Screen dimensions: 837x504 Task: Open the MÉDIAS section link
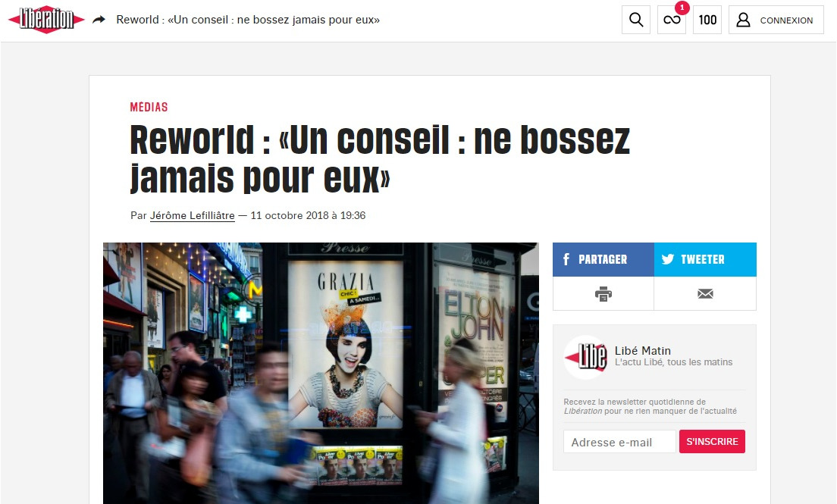149,108
